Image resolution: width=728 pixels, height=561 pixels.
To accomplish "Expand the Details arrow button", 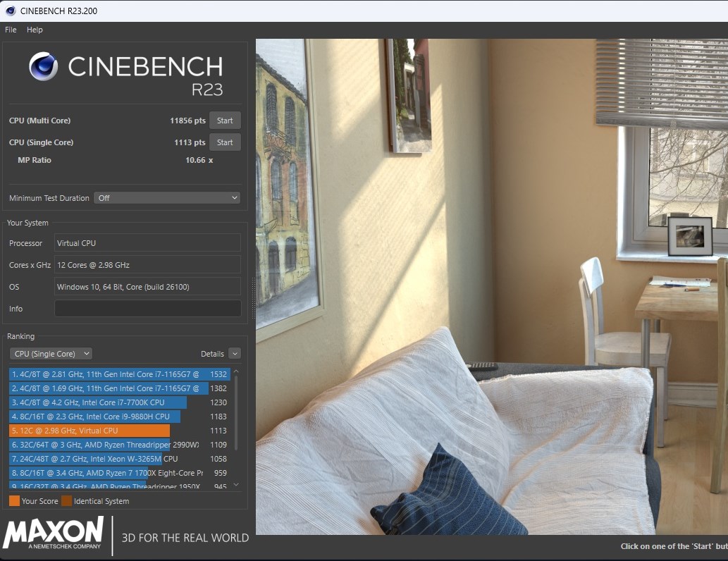I will click(235, 354).
